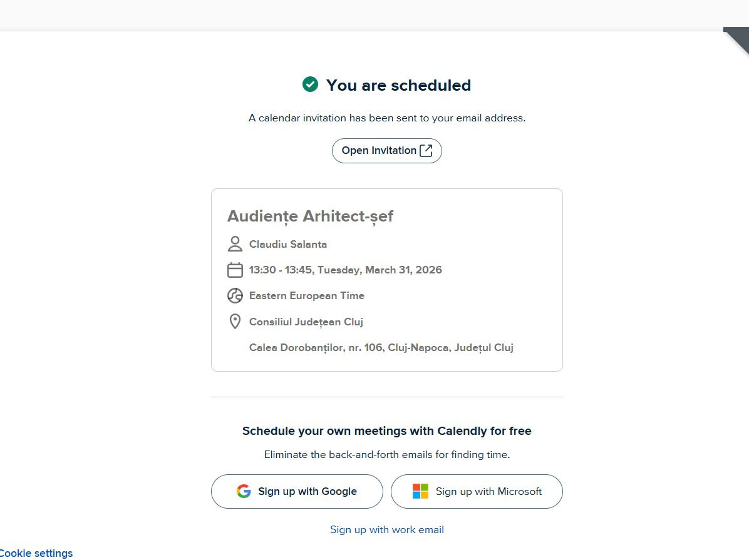Open the Sign up with work email link
The height and width of the screenshot is (560, 749).
click(386, 529)
